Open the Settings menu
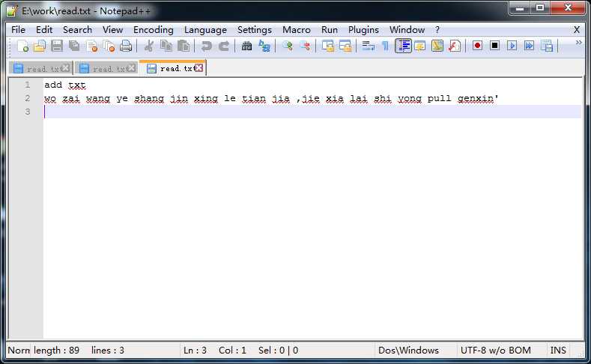This screenshot has height=364, width=591. coord(255,30)
